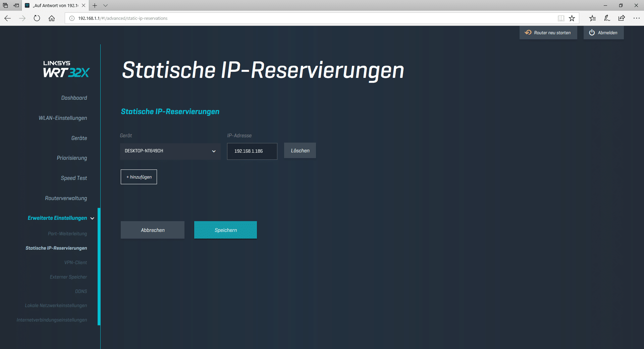644x349 pixels.
Task: Open Port-Weiterleitung in sidebar
Action: coord(67,234)
